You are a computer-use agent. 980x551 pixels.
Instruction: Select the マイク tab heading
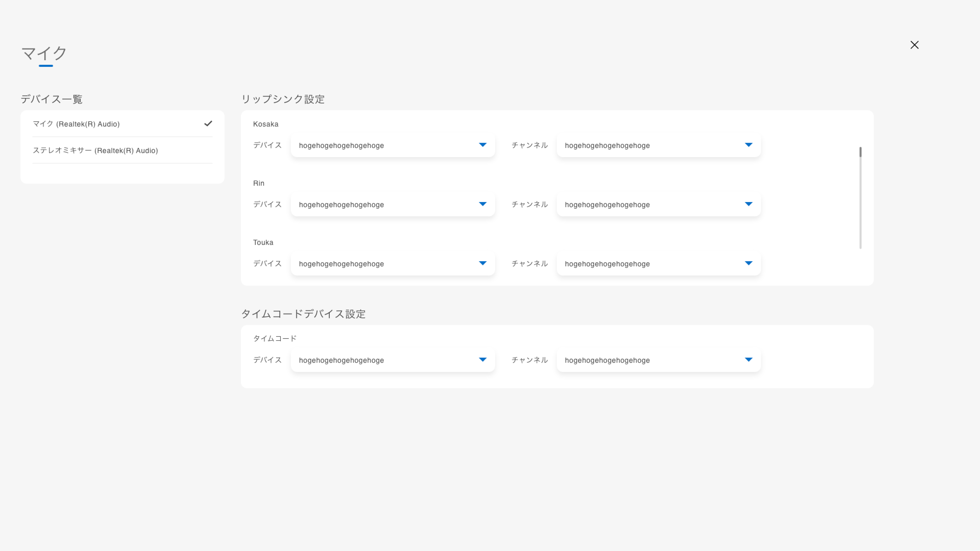point(44,53)
